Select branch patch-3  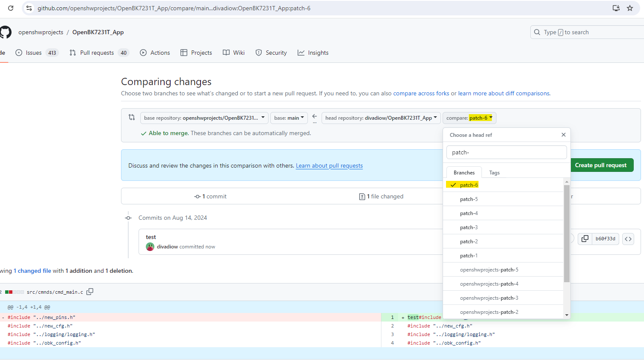click(x=503, y=227)
